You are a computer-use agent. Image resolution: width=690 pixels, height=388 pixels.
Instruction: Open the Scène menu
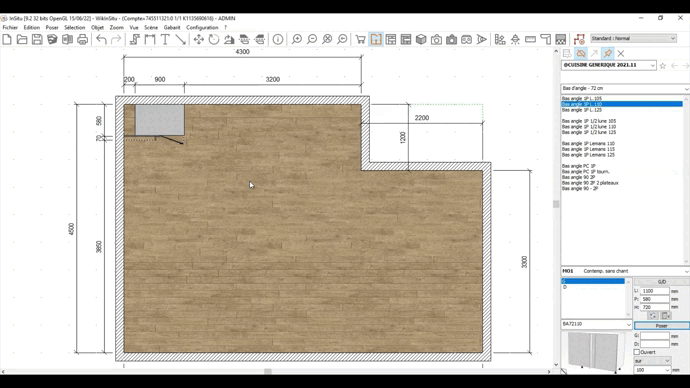[151, 27]
